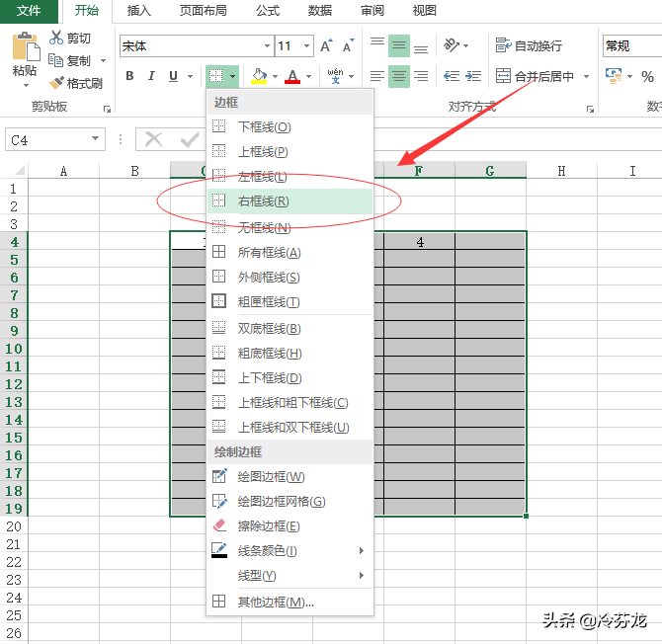Toggle Underline formatting
The height and width of the screenshot is (644, 662).
coord(173,76)
